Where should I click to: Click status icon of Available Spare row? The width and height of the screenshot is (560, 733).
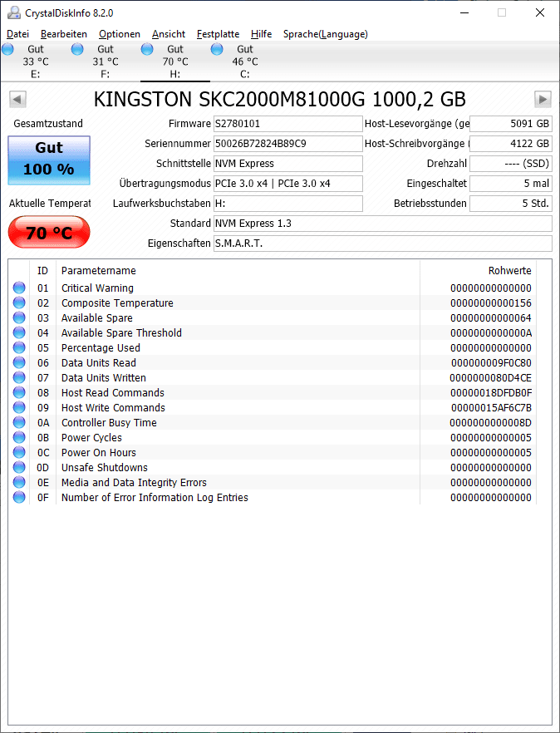point(19,317)
